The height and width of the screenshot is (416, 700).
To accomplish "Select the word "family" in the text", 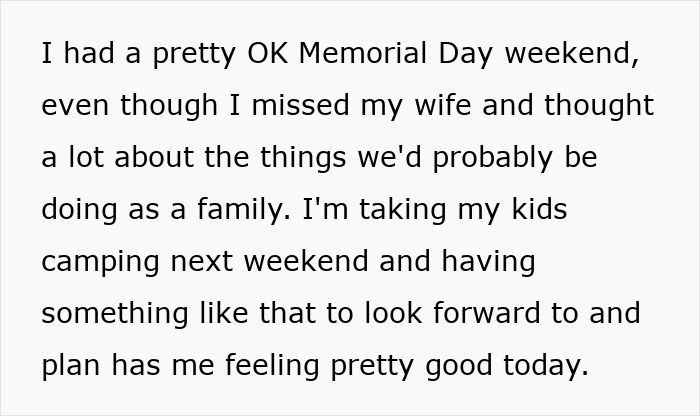I will (x=234, y=208).
